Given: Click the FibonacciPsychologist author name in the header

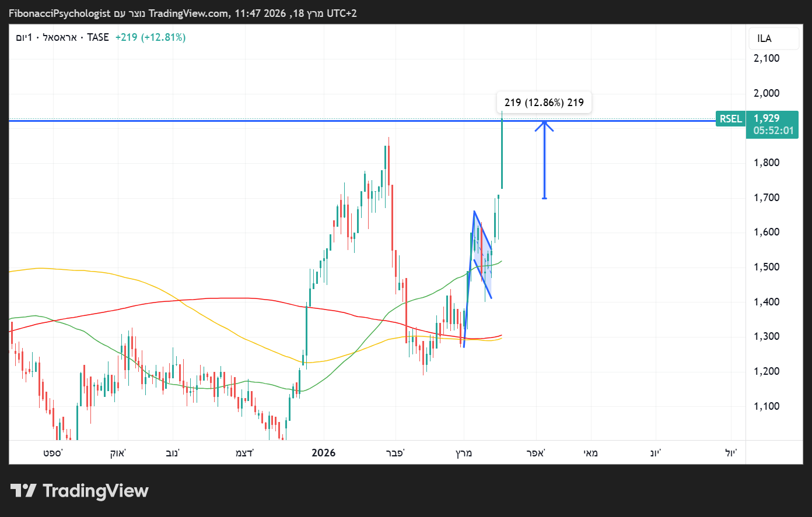Looking at the screenshot, I should click(60, 13).
